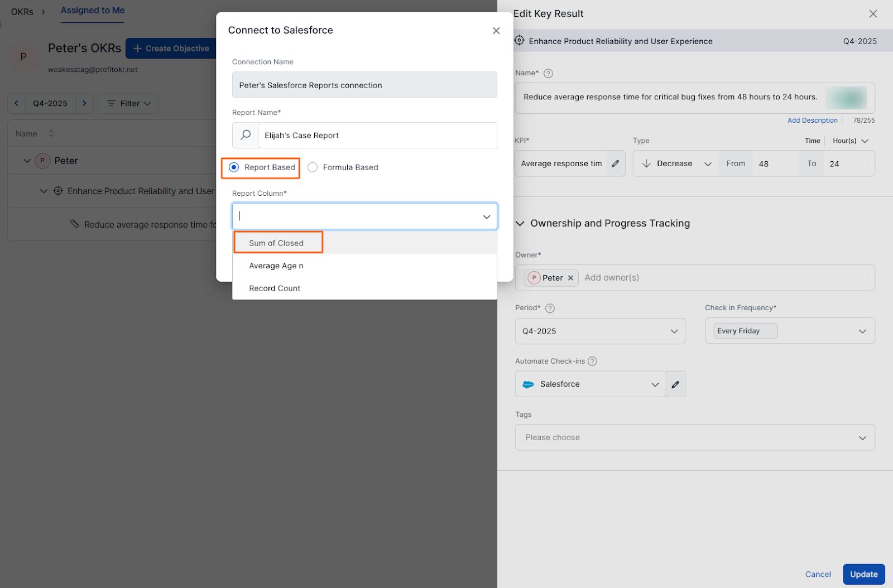Edit the Average response time KPI pencil icon
This screenshot has height=588, width=893.
pyautogui.click(x=615, y=163)
